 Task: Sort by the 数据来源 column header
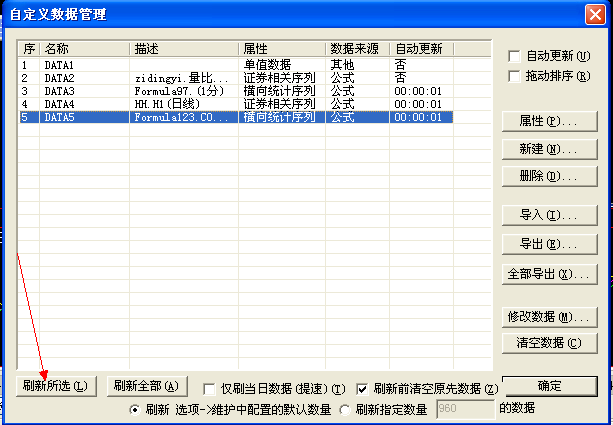(357, 49)
